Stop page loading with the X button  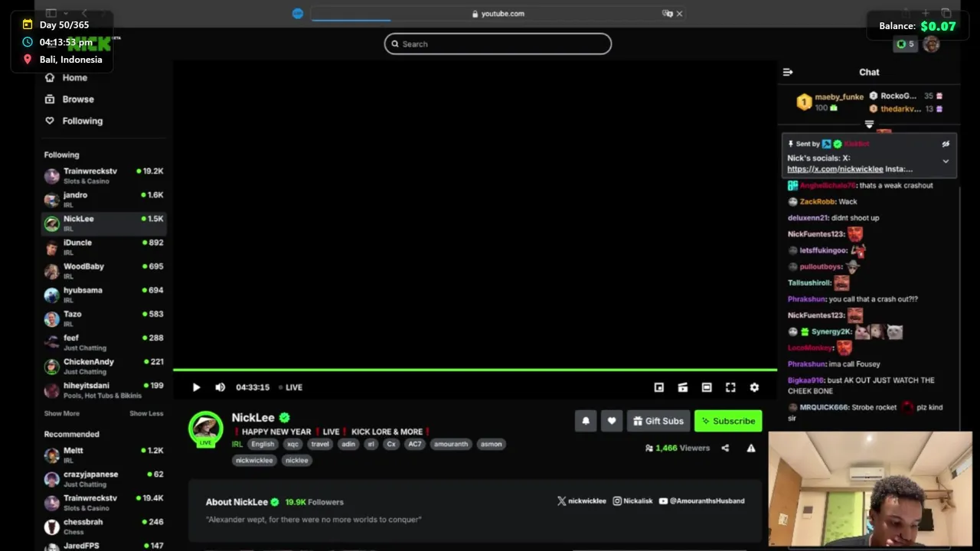pos(679,14)
